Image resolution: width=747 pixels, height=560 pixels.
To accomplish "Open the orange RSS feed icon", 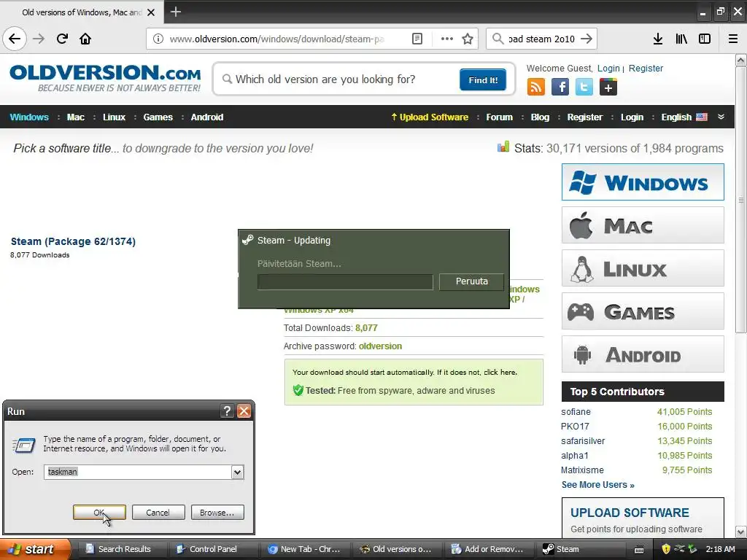I will coord(536,87).
